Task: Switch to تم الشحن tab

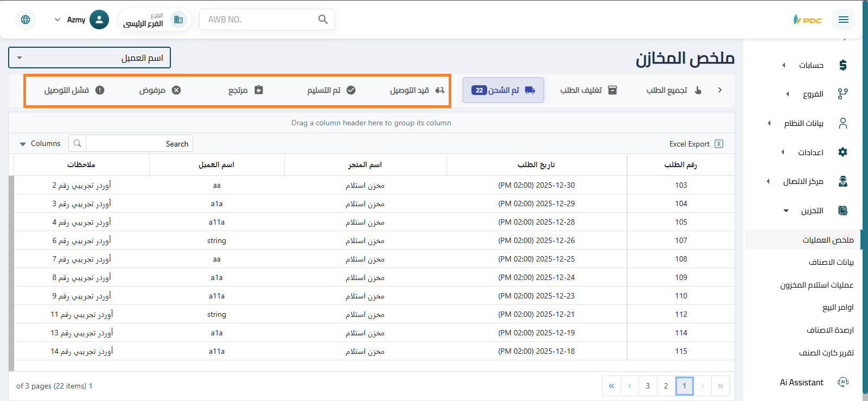Action: pos(503,90)
